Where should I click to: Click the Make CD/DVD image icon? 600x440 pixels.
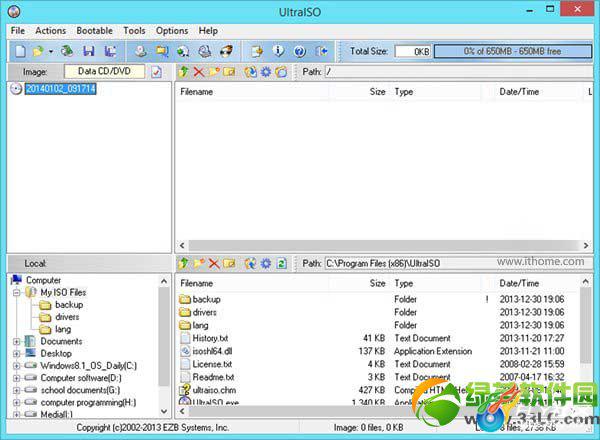(140, 51)
